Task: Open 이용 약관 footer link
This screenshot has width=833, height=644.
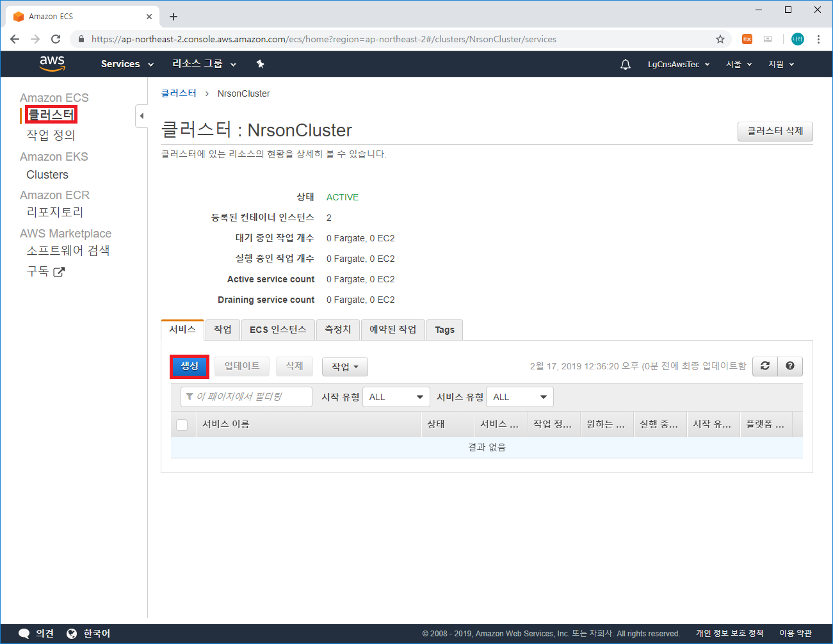Action: click(795, 633)
